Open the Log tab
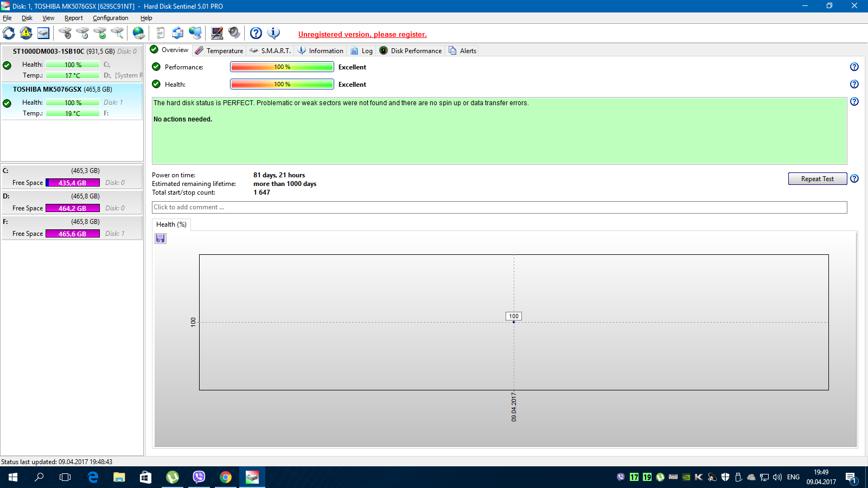Image resolution: width=868 pixels, height=488 pixels. pyautogui.click(x=362, y=51)
